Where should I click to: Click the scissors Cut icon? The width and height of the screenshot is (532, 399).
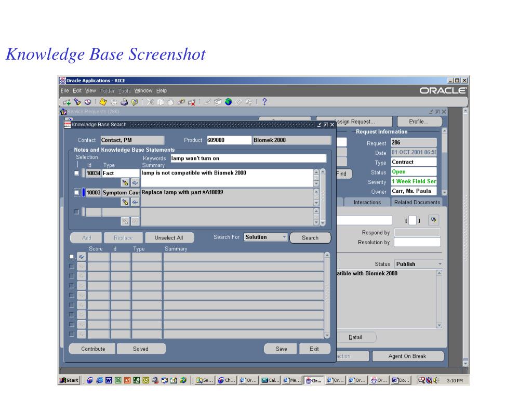[150, 102]
